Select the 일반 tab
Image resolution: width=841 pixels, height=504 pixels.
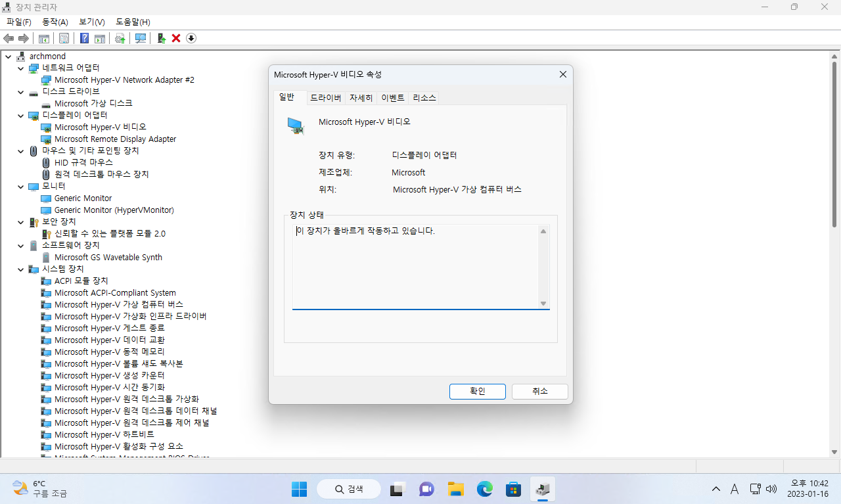[x=289, y=97]
